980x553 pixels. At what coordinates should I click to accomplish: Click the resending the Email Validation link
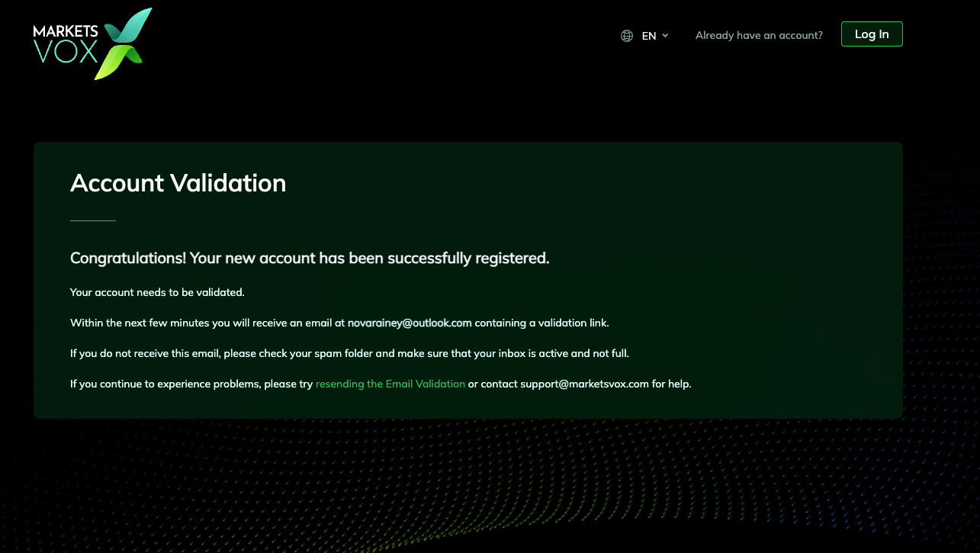pos(390,384)
